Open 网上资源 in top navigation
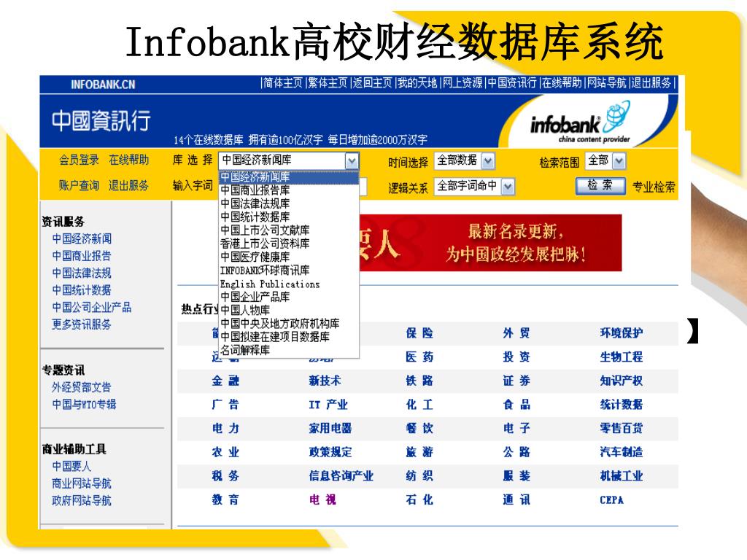747x560 pixels. click(x=462, y=83)
